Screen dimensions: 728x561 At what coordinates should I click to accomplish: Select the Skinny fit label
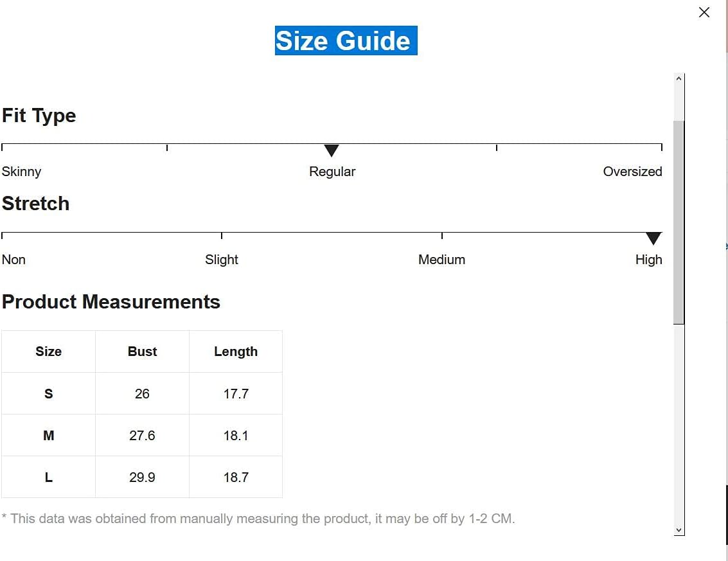21,172
